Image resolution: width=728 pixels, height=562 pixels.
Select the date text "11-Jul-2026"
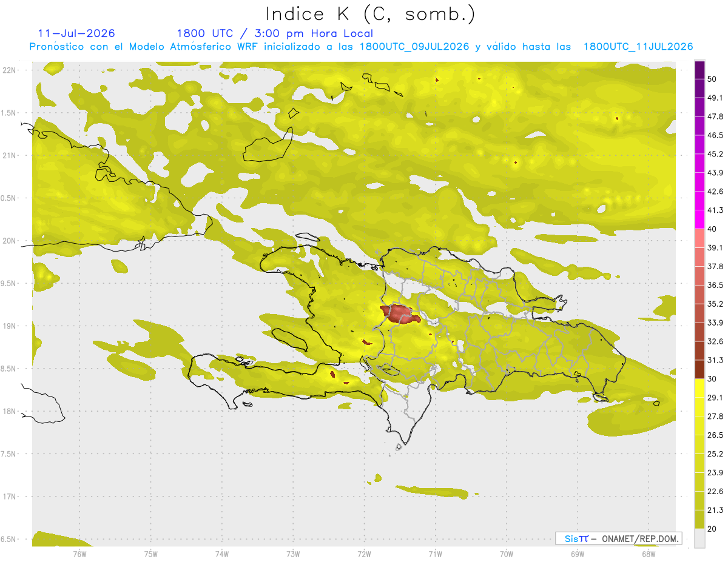pyautogui.click(x=76, y=33)
